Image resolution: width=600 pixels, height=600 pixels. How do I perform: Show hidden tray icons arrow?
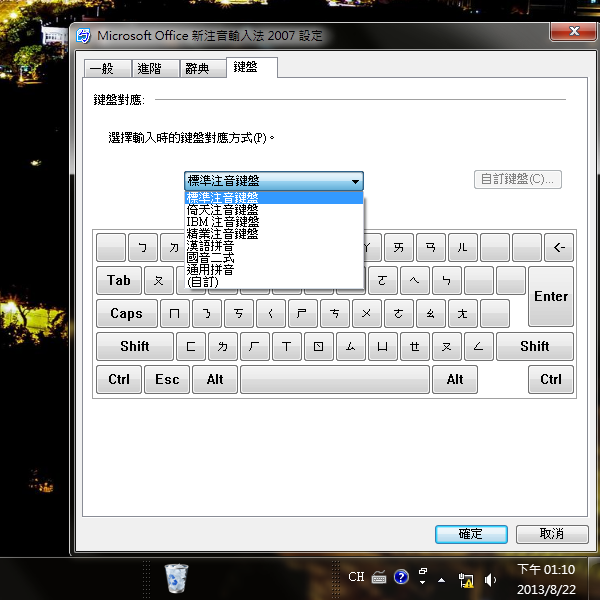(442, 580)
